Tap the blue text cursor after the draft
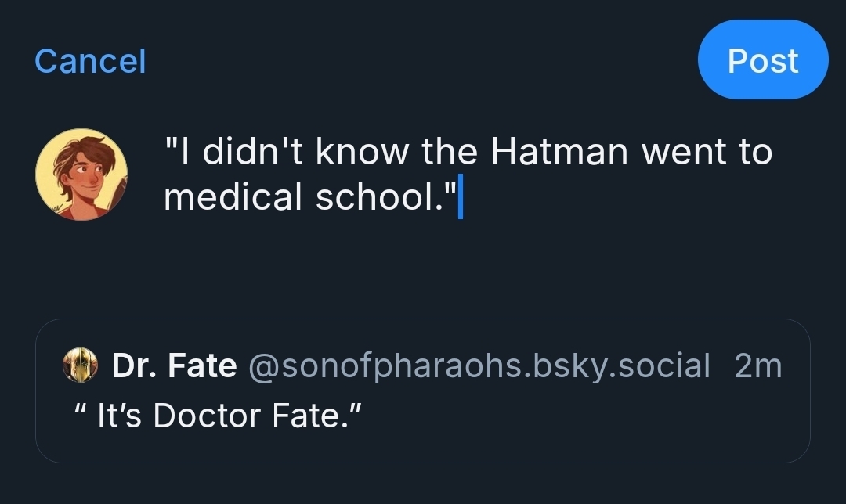Screen dimensions: 846x504 [460, 198]
